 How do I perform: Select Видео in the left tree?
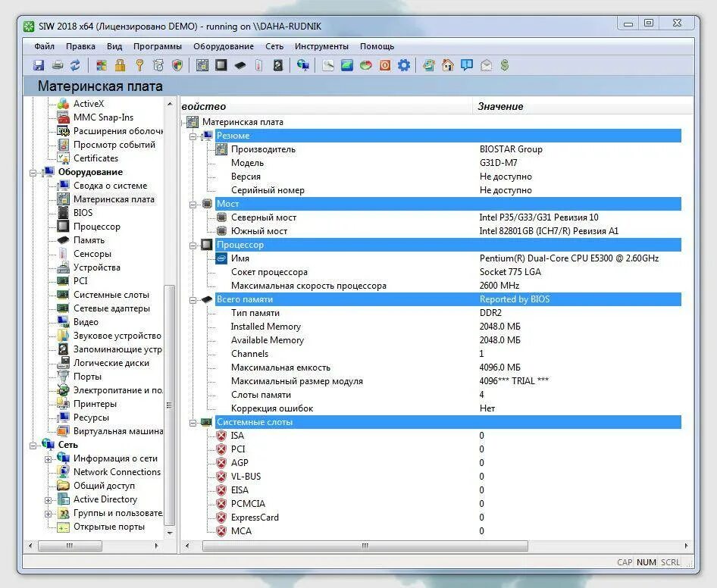[x=86, y=322]
